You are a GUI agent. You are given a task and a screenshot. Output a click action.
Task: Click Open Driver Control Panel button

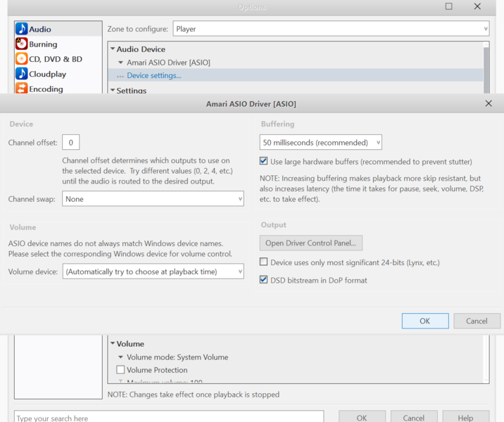pyautogui.click(x=311, y=243)
